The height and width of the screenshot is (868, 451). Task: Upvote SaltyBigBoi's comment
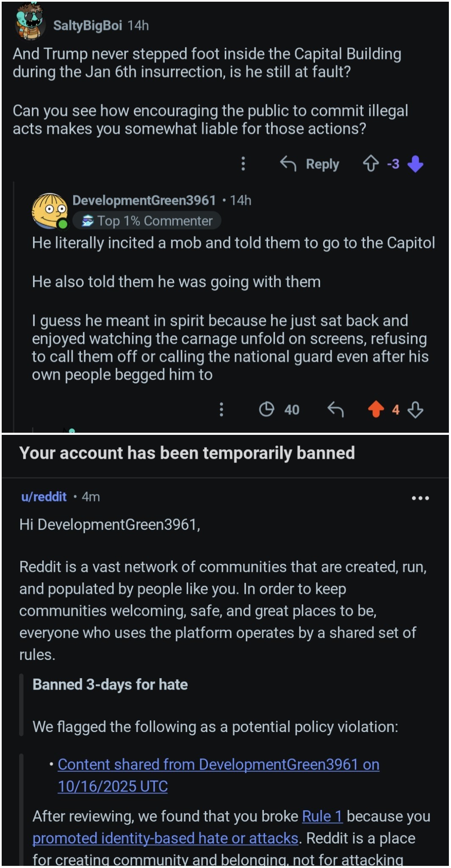(371, 164)
